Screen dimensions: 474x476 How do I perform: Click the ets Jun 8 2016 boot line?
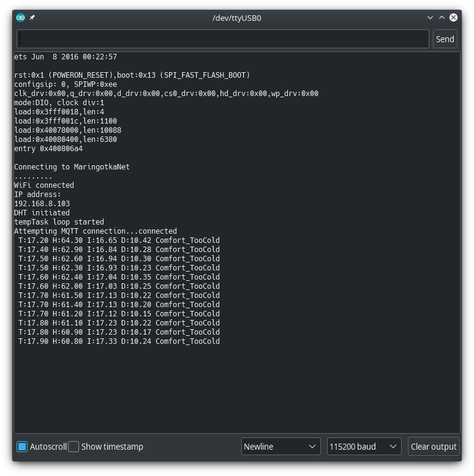65,57
